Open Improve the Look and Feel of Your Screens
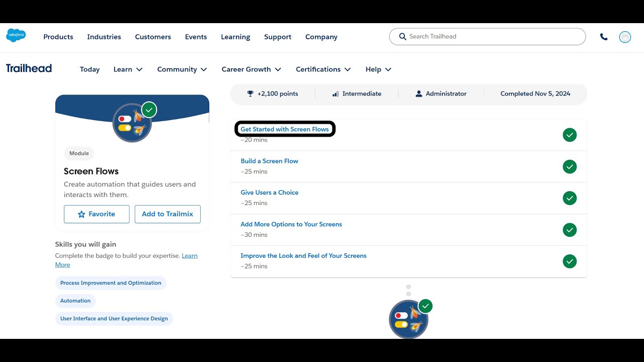 pyautogui.click(x=303, y=256)
